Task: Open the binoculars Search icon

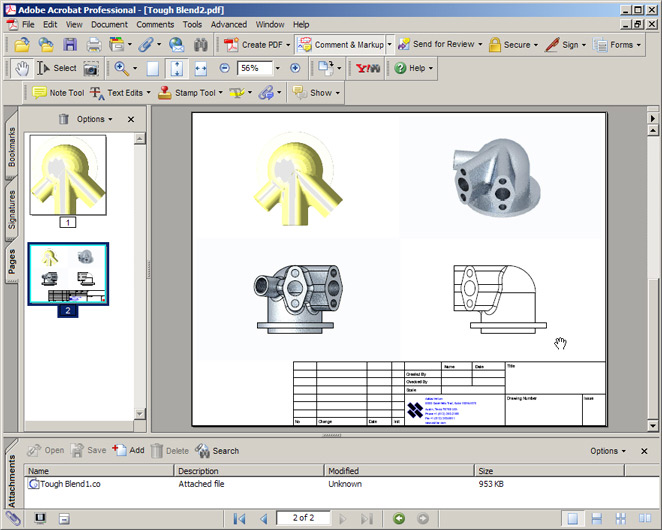Action: [200, 44]
